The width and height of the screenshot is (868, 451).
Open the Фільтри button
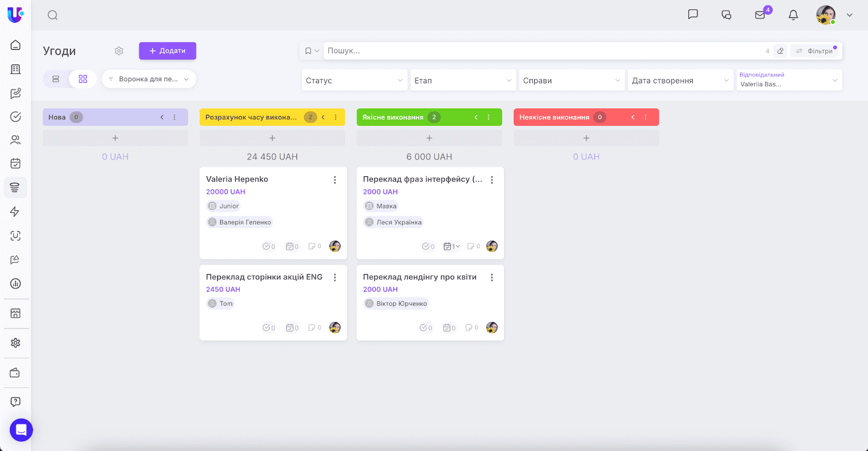[x=815, y=51]
